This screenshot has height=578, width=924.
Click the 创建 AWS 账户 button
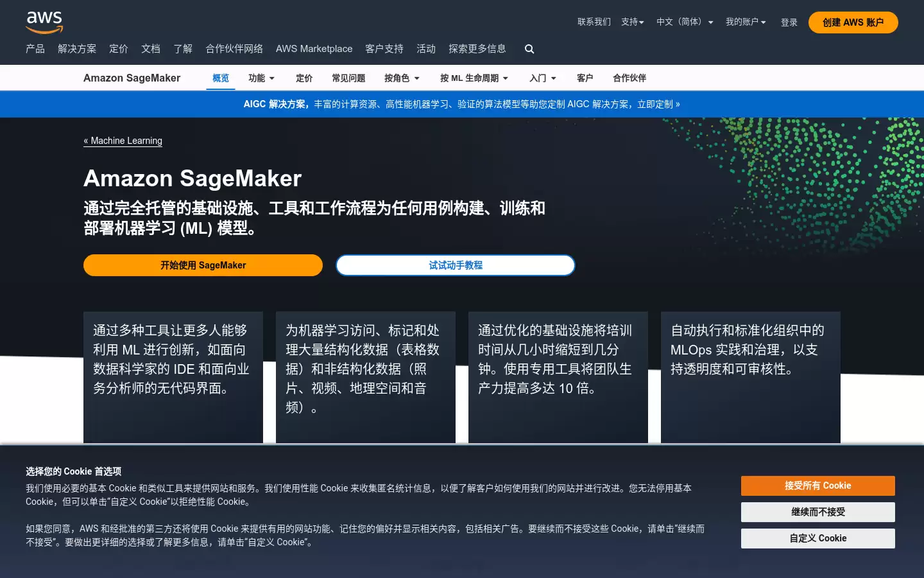click(853, 22)
